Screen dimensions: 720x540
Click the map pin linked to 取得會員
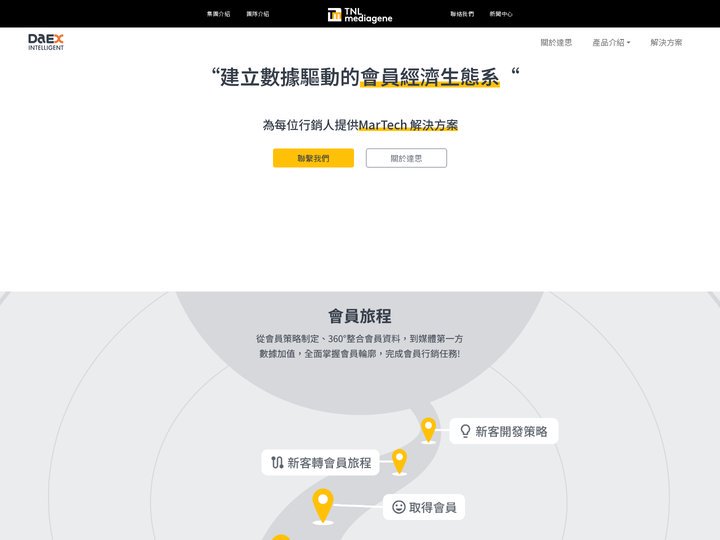(323, 505)
